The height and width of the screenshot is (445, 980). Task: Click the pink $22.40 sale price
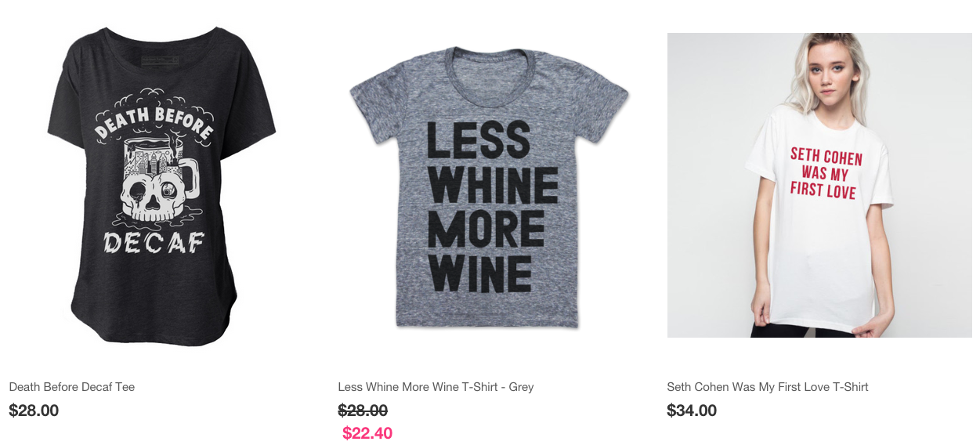367,433
